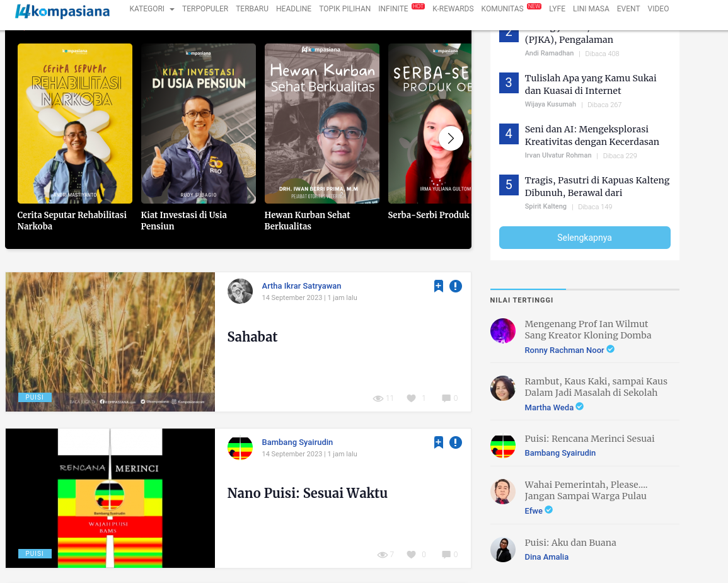
Task: Open the Cerita Seputar Rehabilitasi Narkoba title link
Action: 72,221
